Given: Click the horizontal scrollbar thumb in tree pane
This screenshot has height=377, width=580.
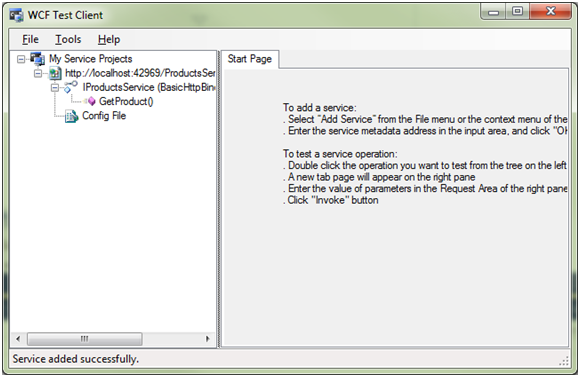Looking at the screenshot, I should click(x=85, y=339).
